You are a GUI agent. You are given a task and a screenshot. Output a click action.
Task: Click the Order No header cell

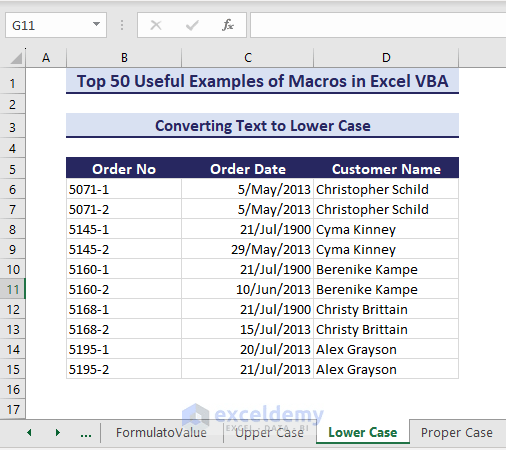(124, 169)
